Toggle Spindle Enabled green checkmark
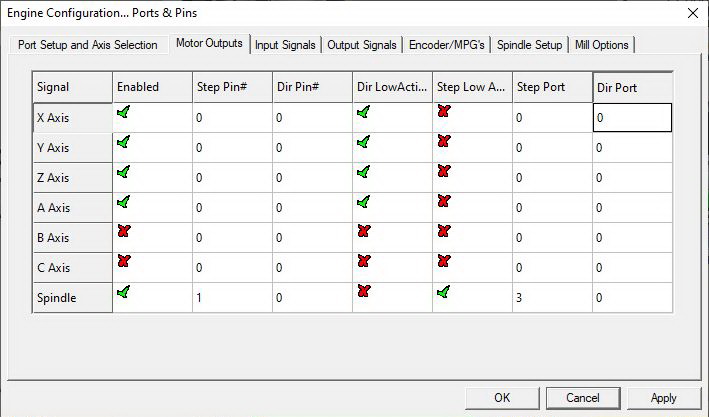709x417 pixels. click(124, 292)
